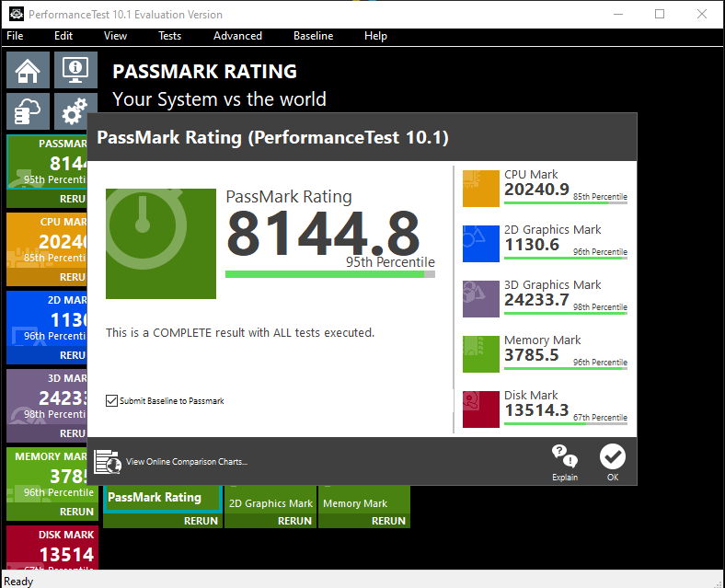Select the Disk Mark sidebar tile
The height and width of the screenshot is (588, 725).
(x=52, y=548)
